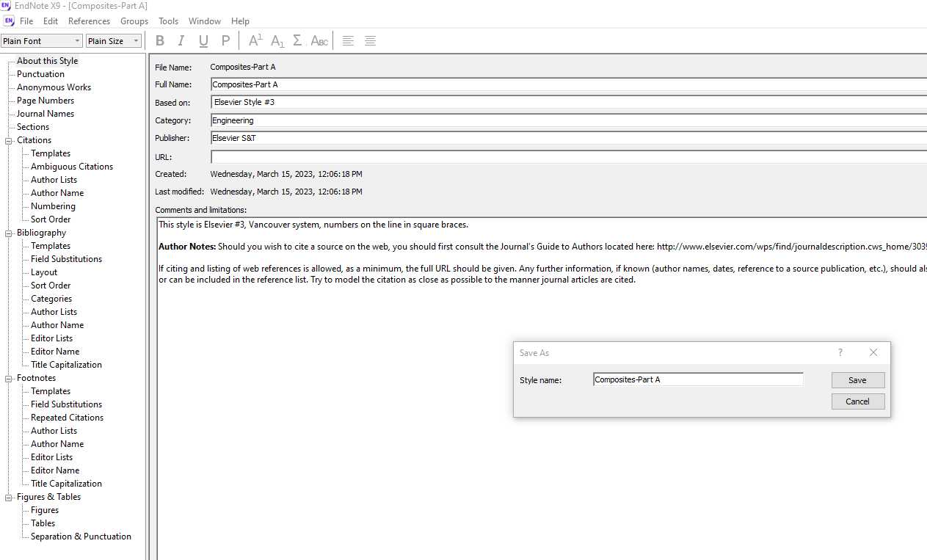The width and height of the screenshot is (927, 560).
Task: Open Repeated Citations under Footnotes
Action: click(x=67, y=418)
